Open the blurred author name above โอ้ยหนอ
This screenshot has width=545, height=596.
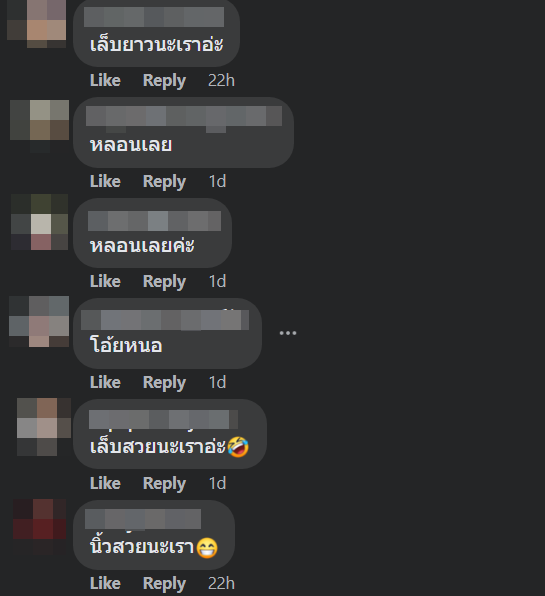[x=165, y=320]
